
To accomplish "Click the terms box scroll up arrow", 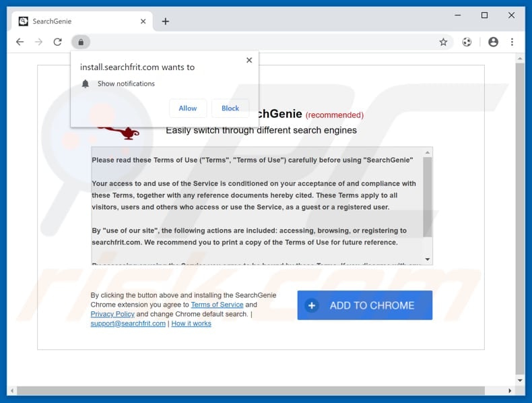I will click(428, 152).
